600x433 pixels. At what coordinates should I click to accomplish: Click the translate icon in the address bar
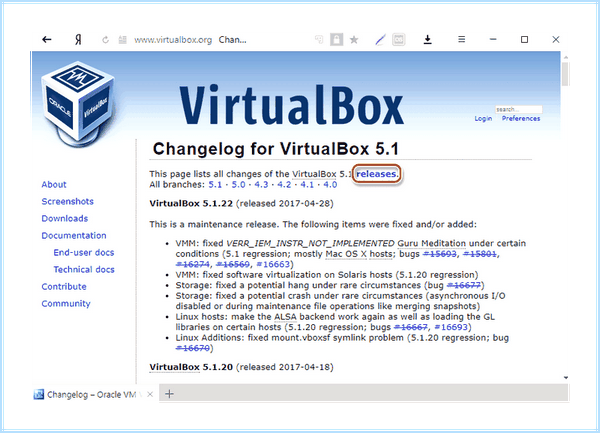(319, 39)
